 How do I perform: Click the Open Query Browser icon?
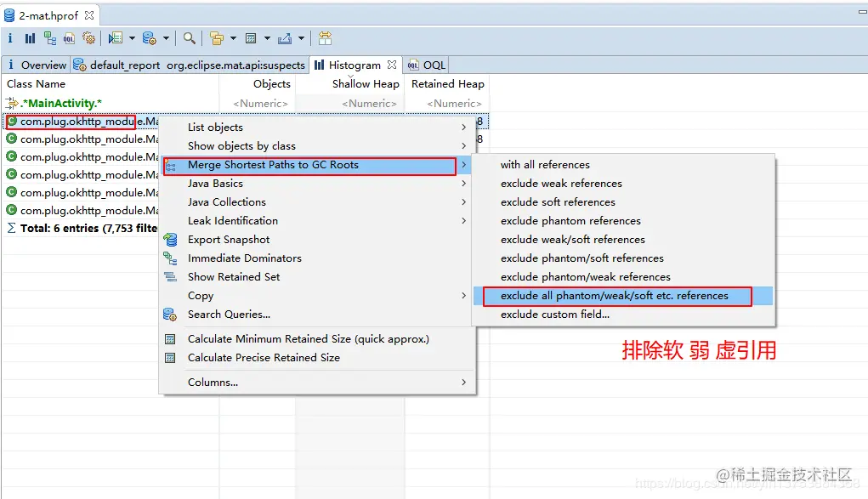pyautogui.click(x=150, y=38)
